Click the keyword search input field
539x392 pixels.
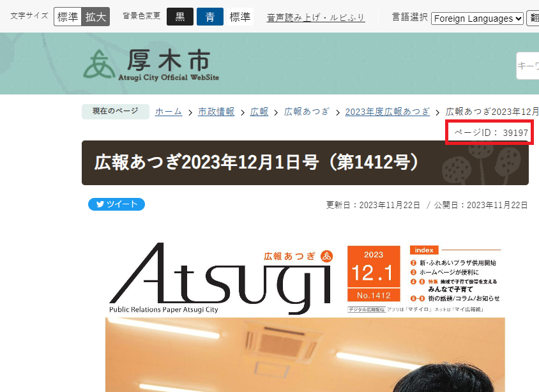click(528, 66)
